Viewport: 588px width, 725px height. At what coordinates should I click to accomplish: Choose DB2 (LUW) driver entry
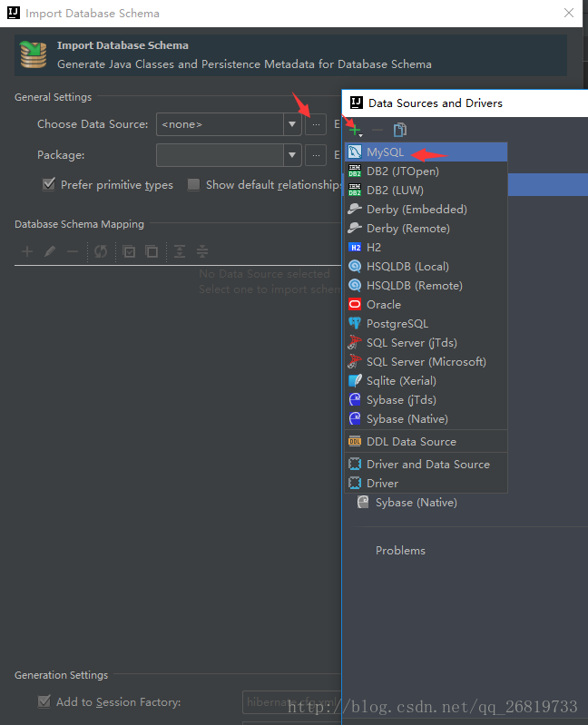click(426, 190)
